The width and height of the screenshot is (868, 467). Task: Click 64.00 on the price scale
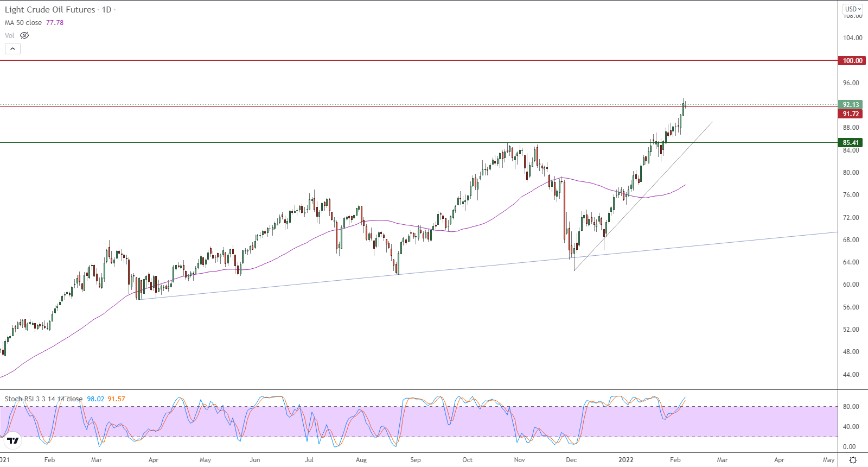pyautogui.click(x=851, y=262)
